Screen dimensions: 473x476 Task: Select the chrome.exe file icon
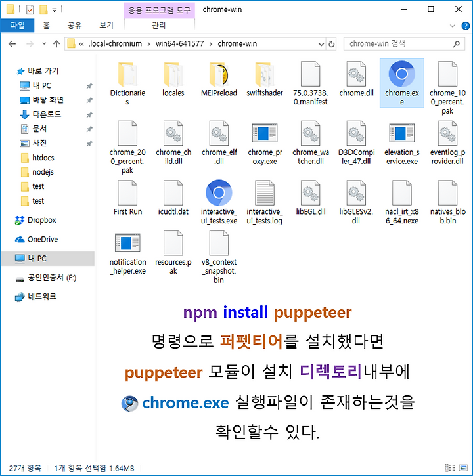coord(401,74)
